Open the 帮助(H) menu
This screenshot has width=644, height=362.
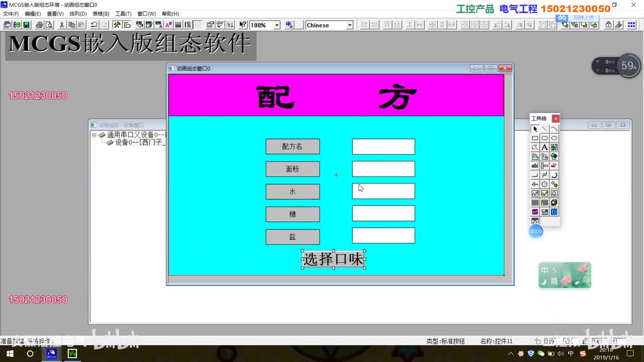[170, 14]
